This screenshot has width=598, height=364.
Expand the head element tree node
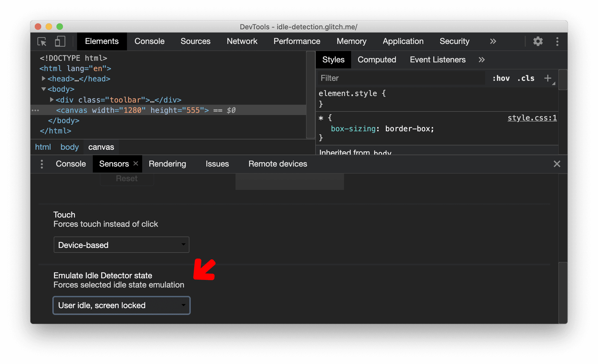[x=44, y=79]
